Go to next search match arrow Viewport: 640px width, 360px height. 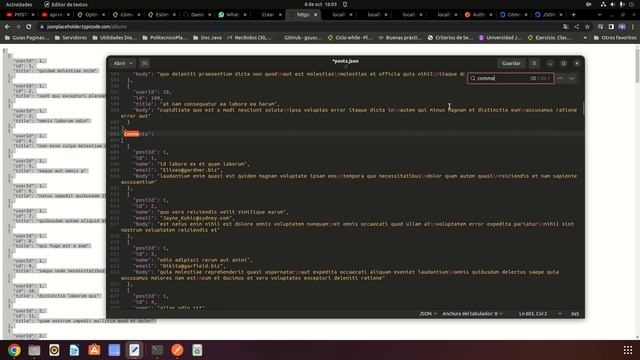click(572, 78)
